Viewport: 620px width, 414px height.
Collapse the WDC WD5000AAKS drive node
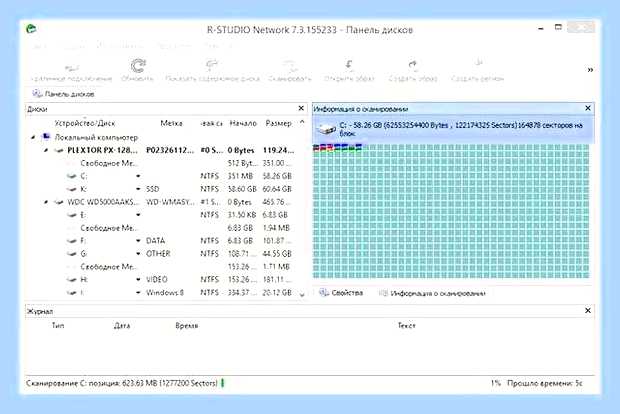46,202
